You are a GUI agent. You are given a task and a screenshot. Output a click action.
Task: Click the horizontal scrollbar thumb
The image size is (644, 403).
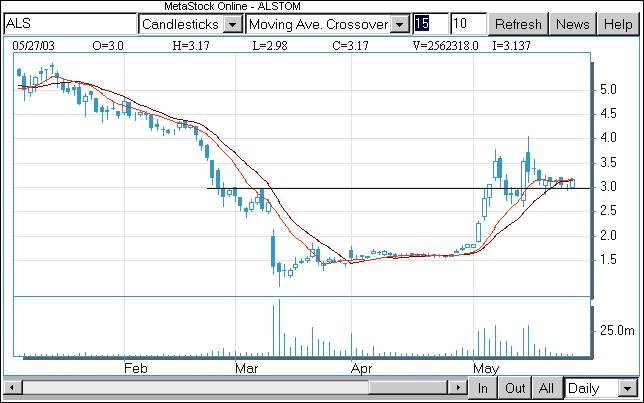pyautogui.click(x=408, y=387)
